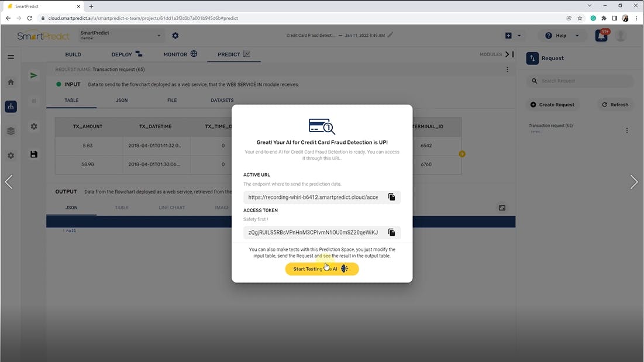Select the input TABLE tab
This screenshot has height=362, width=644.
tap(71, 100)
